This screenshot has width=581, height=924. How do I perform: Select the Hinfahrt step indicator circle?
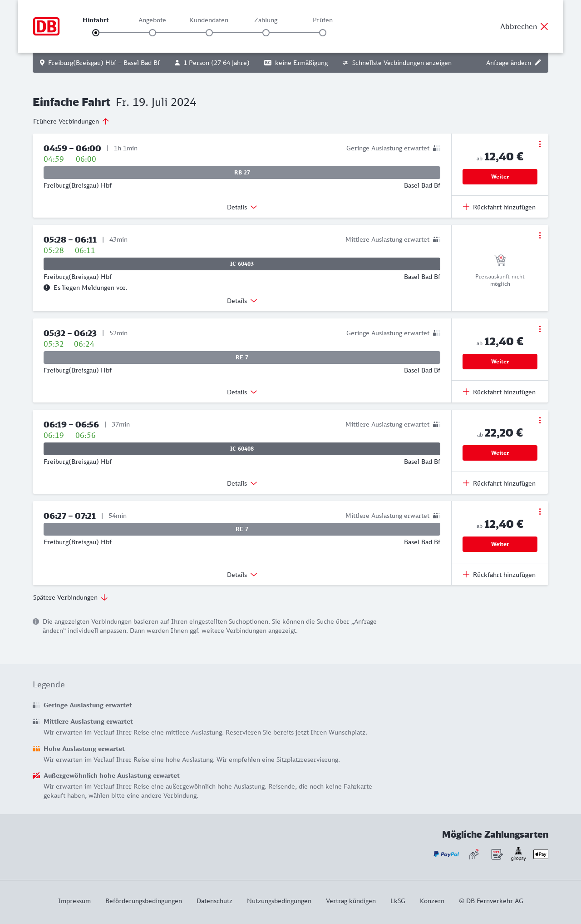point(96,33)
